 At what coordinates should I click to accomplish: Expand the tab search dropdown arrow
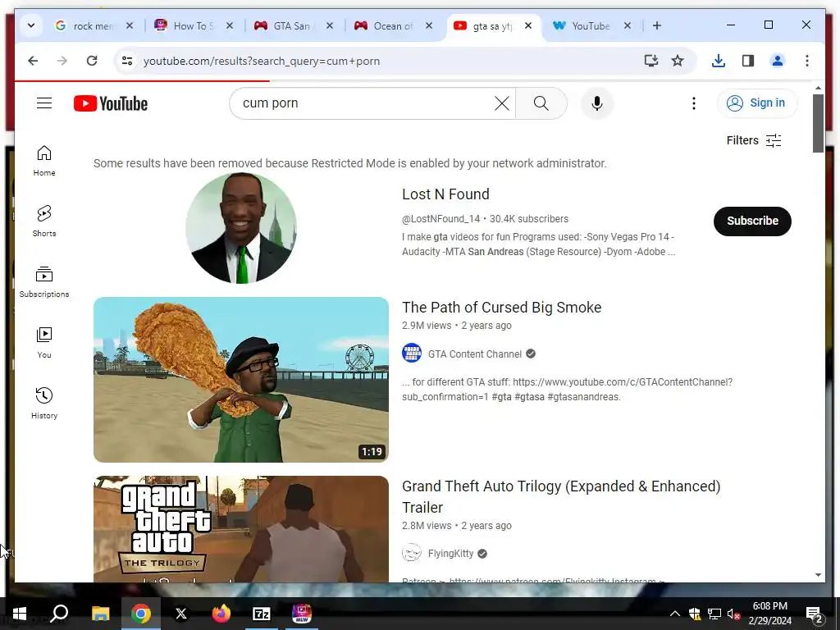[x=31, y=25]
